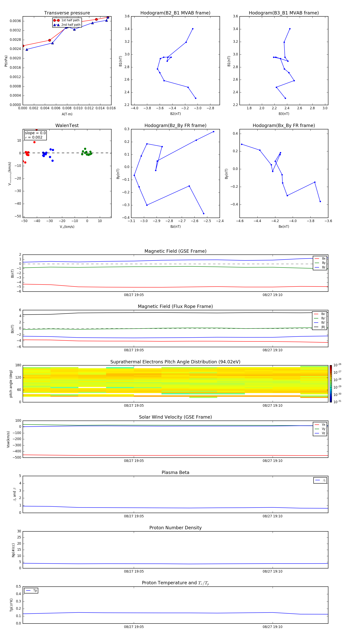Click the 'Hodogram(B2_B1 MVAB frame)' title
This screenshot has height=644, width=351.
click(x=175, y=13)
